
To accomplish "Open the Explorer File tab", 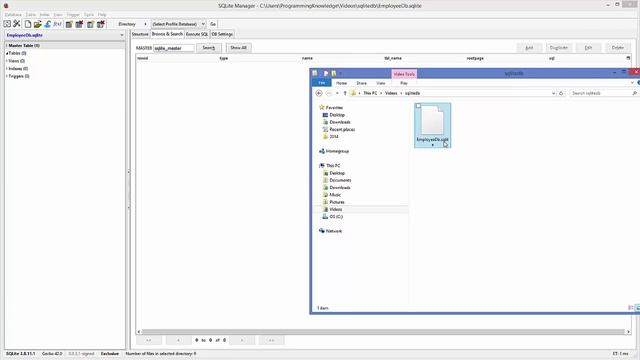I will point(322,83).
